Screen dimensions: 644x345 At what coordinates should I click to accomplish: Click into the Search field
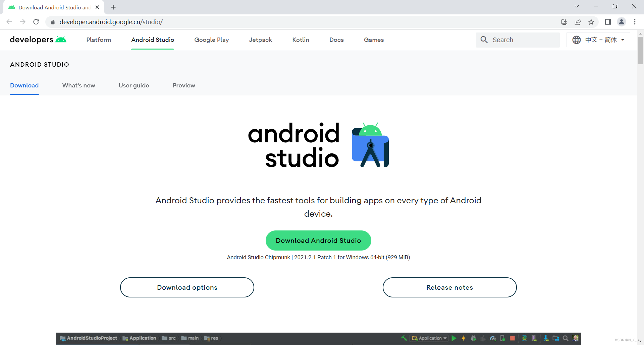click(x=518, y=40)
